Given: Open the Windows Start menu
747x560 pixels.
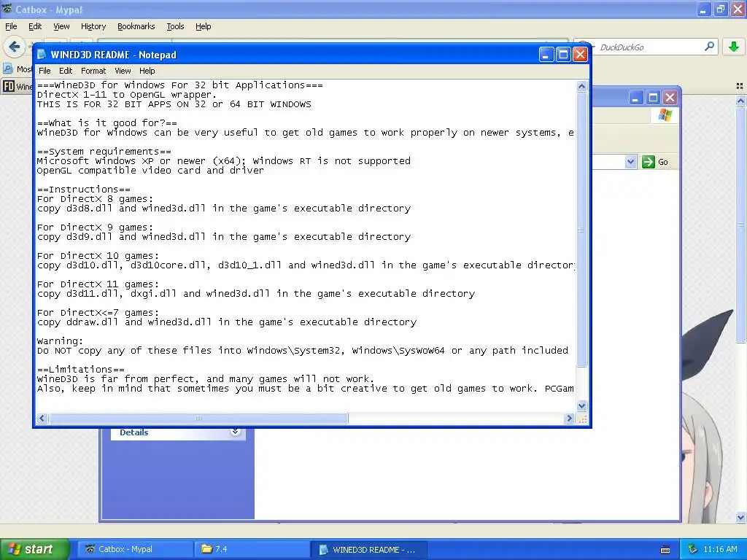Looking at the screenshot, I should (x=34, y=549).
